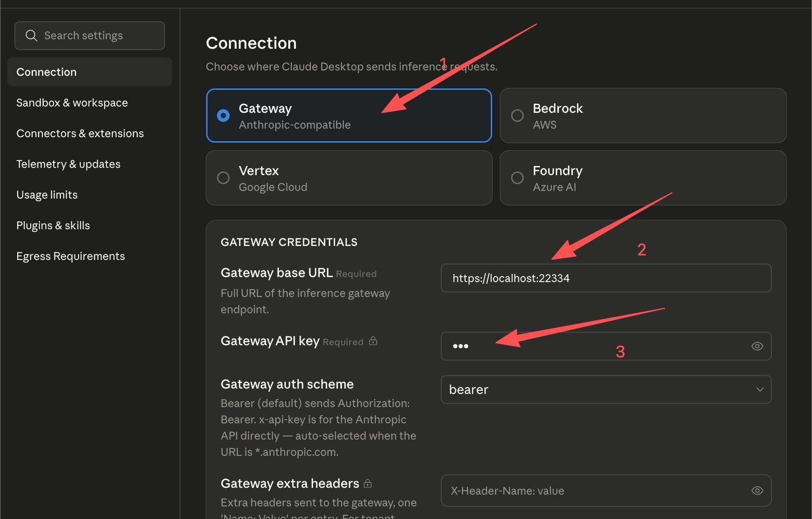Click the Gateway auth scheme label

point(287,384)
